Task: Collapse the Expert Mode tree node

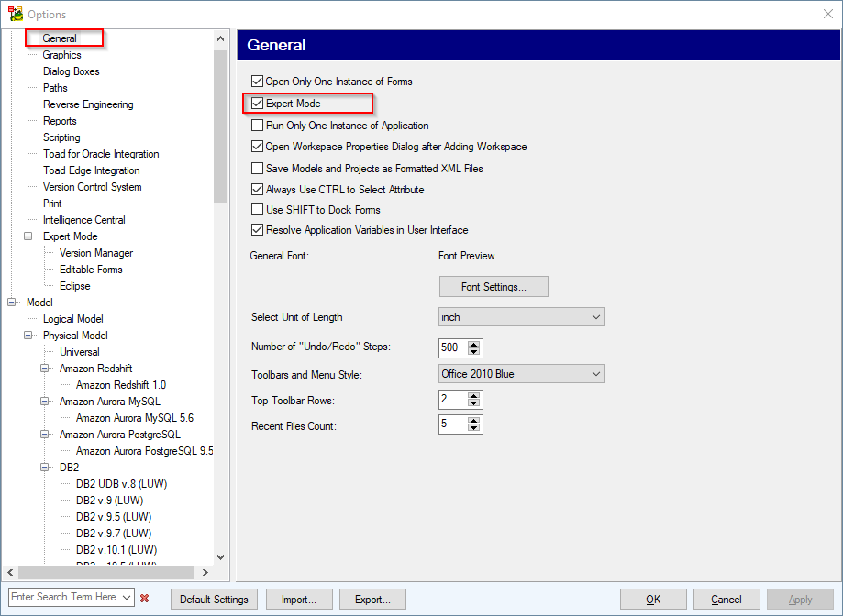Action: click(28, 236)
